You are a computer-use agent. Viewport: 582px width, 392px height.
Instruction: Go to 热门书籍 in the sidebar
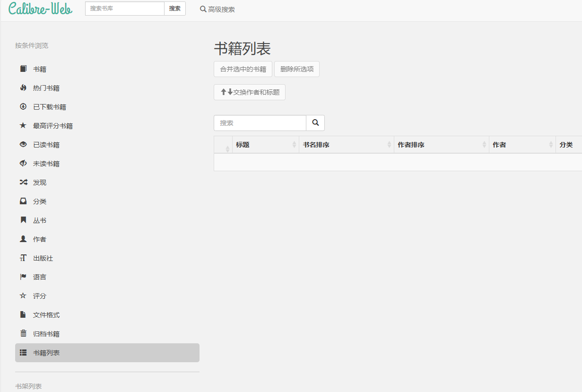pyautogui.click(x=107, y=88)
